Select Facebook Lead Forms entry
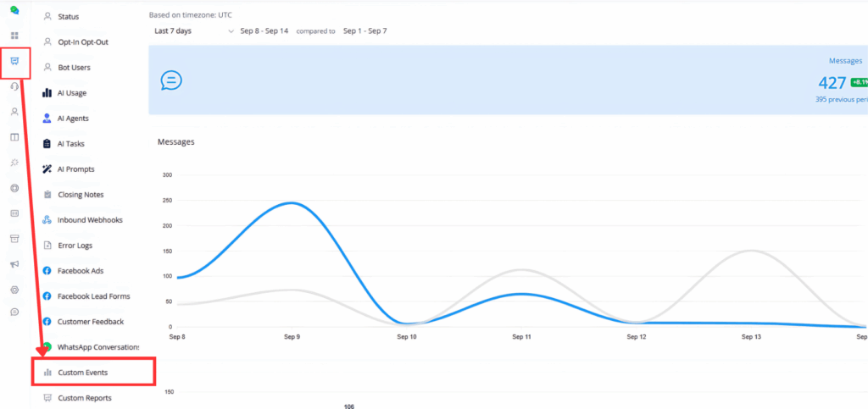The height and width of the screenshot is (409, 868). [93, 296]
